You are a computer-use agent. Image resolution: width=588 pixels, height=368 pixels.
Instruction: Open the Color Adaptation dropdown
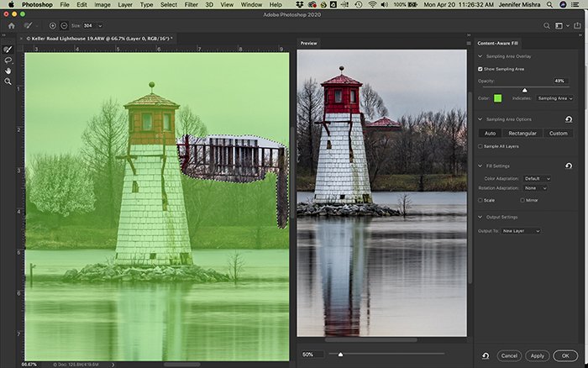[537, 179]
